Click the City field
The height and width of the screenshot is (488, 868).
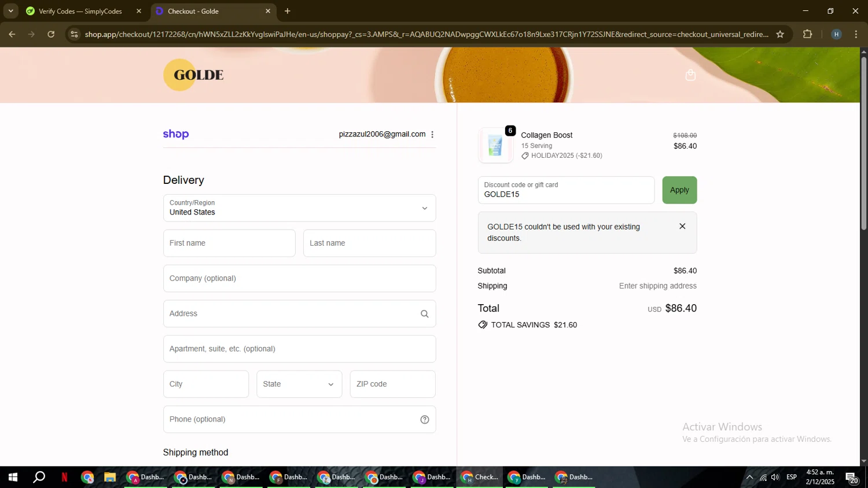206,385
